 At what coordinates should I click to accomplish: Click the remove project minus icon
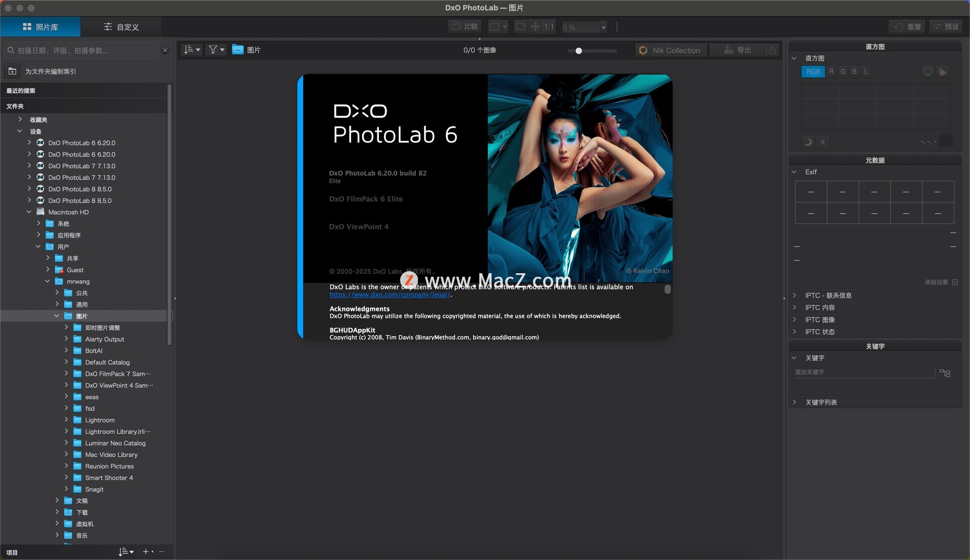click(162, 552)
